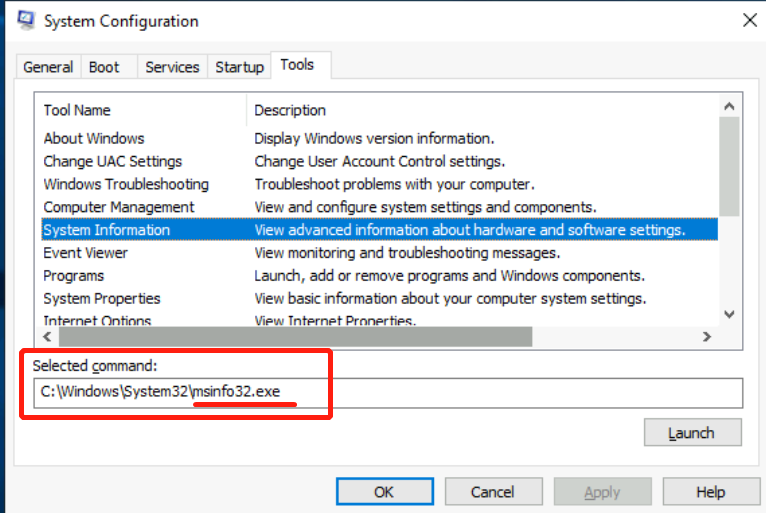Select the Tools tab

[297, 65]
